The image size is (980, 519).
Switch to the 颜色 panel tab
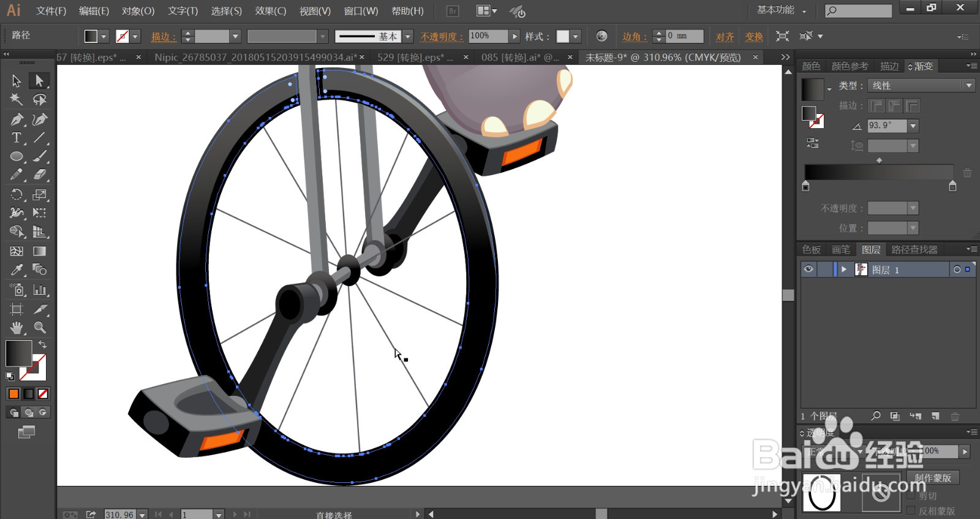tap(811, 66)
